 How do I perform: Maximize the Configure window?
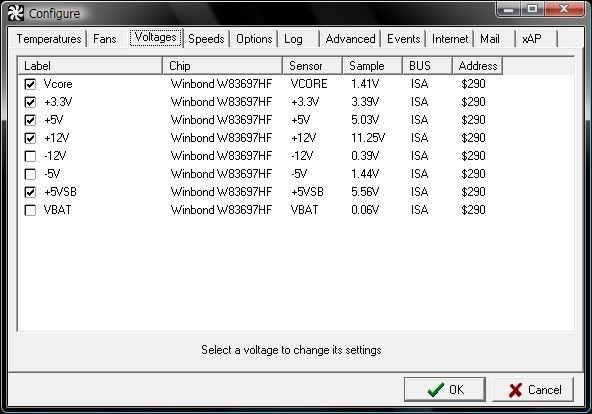pyautogui.click(x=533, y=9)
